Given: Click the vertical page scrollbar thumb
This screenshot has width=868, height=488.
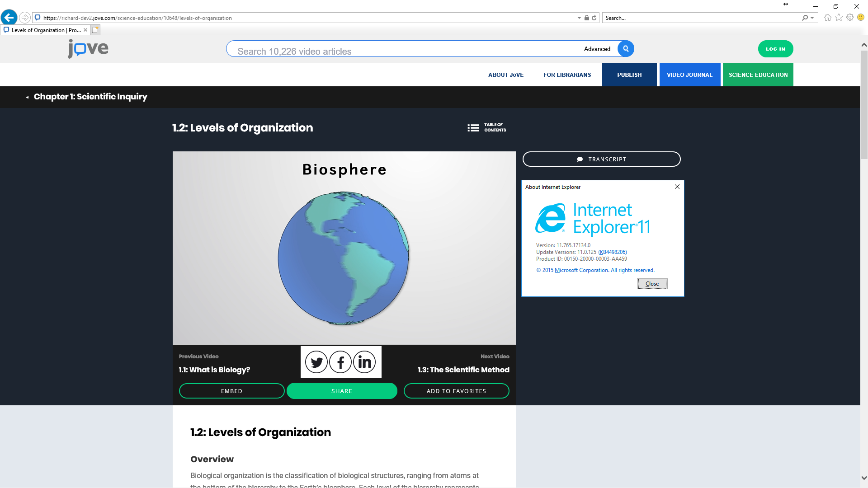Looking at the screenshot, I should pos(864,104).
